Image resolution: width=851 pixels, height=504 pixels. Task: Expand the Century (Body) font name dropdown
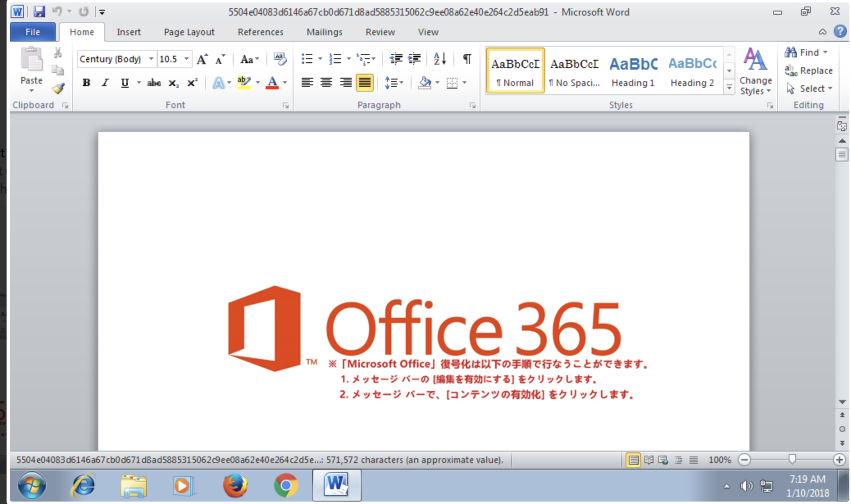tap(151, 59)
